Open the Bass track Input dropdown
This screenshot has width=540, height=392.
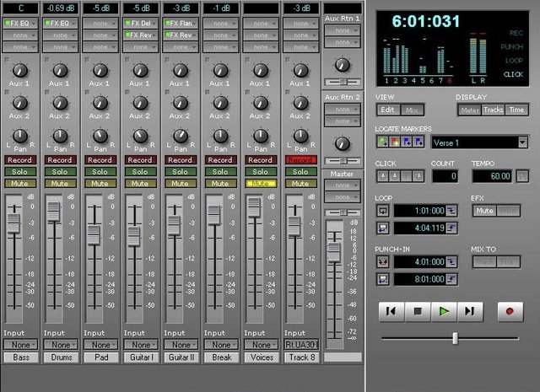(20, 345)
